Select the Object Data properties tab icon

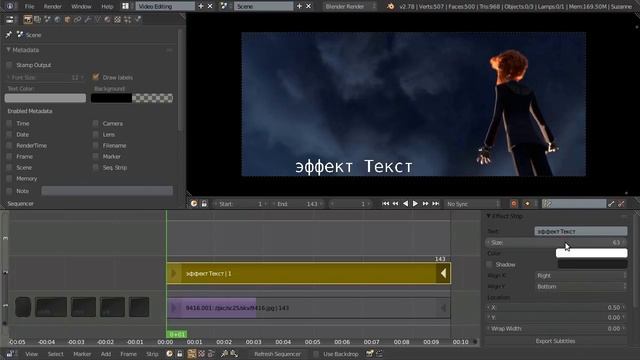(98, 19)
